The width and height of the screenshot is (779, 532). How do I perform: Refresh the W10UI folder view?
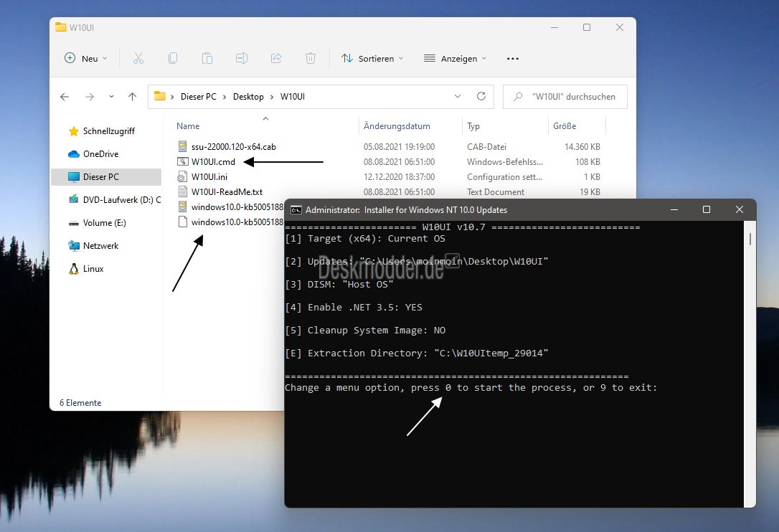pyautogui.click(x=481, y=96)
